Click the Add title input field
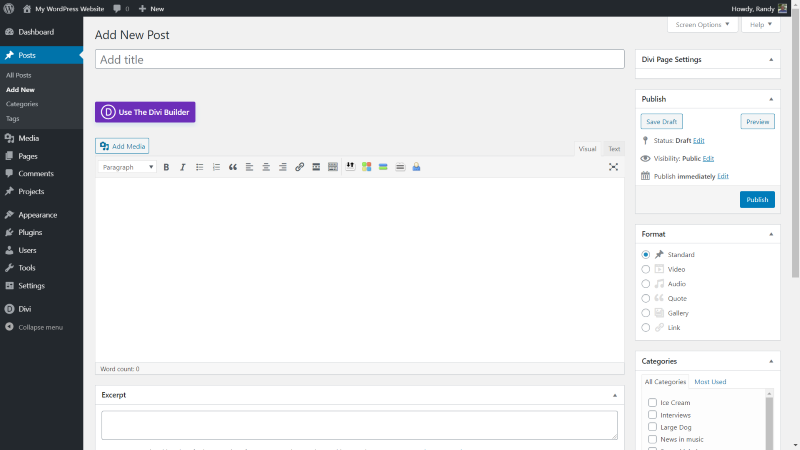800x450 pixels. 360,59
